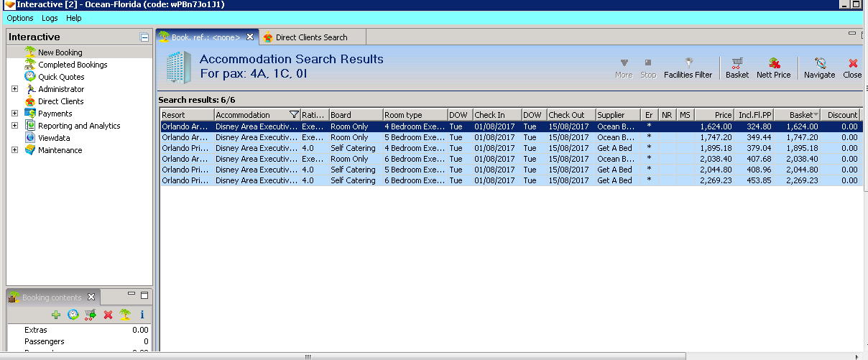The height and width of the screenshot is (360, 868).
Task: Select Completed Bookings in the tree
Action: pyautogui.click(x=72, y=65)
